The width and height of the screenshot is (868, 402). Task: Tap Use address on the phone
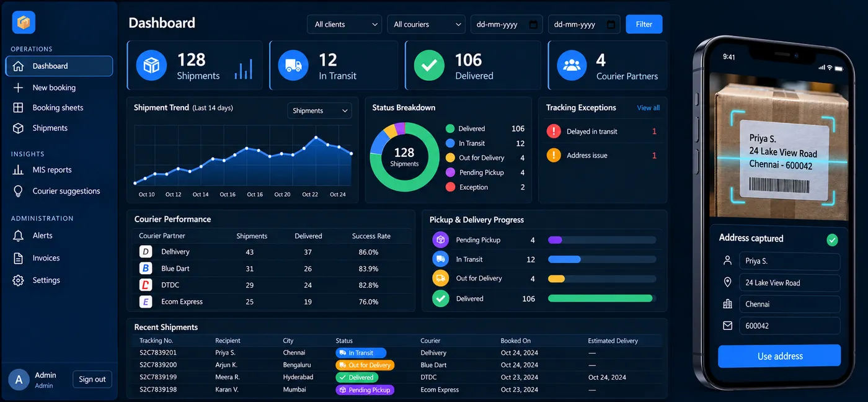coord(779,356)
